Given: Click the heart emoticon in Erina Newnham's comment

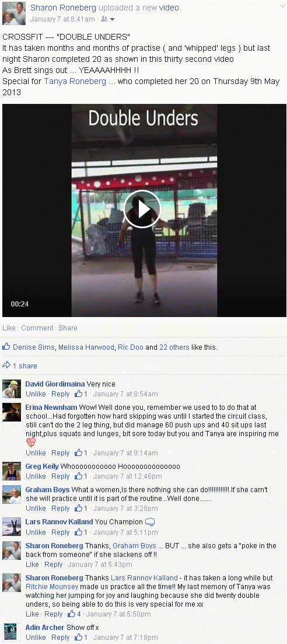Looking at the screenshot, I should [31, 443].
